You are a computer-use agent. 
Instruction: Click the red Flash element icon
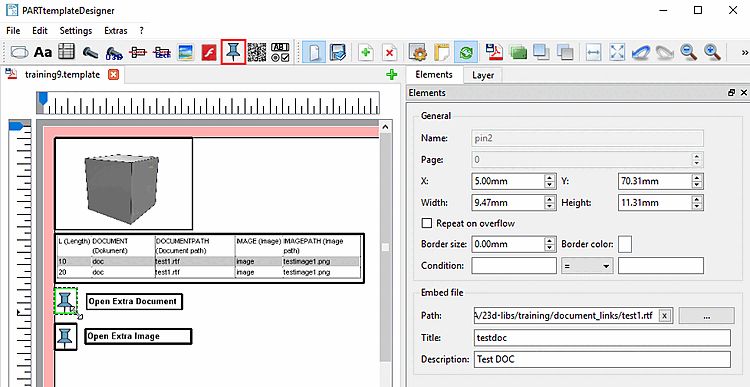coord(209,52)
